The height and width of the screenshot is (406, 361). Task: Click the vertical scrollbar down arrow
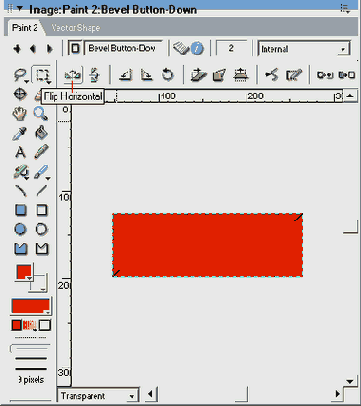point(350,382)
